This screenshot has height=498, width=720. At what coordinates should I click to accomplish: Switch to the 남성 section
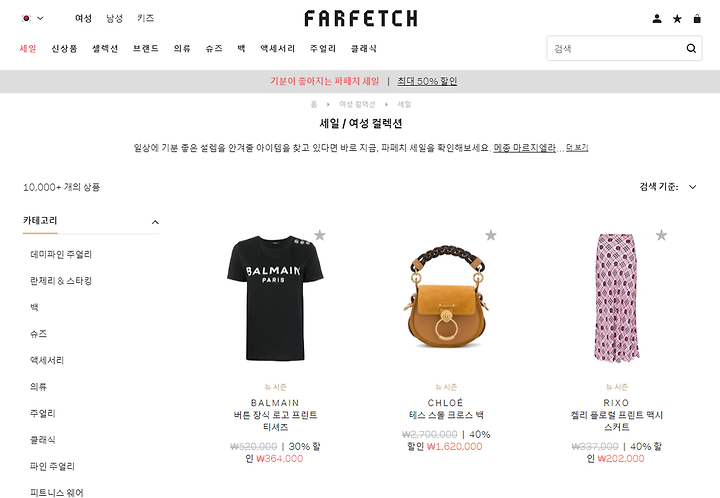(x=114, y=18)
